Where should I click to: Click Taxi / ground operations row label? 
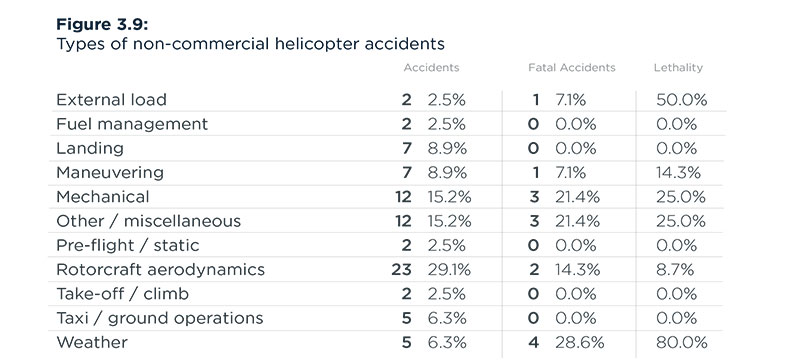(x=160, y=318)
